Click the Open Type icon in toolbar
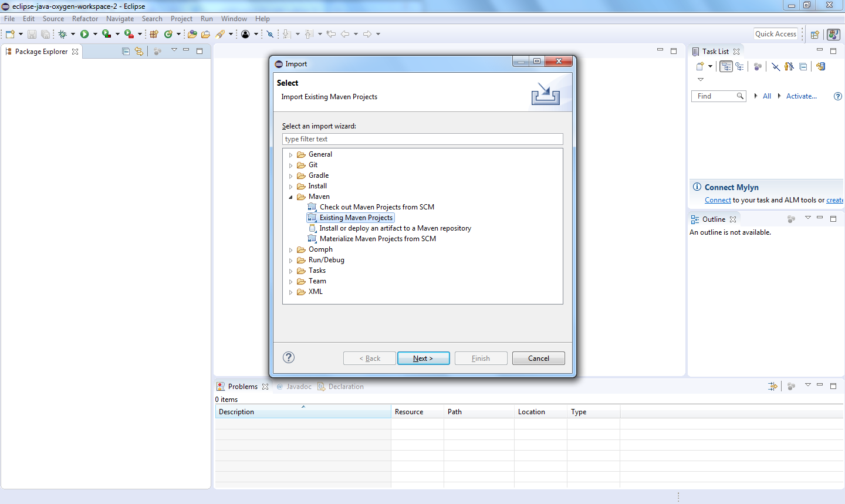This screenshot has height=504, width=845. (x=192, y=34)
